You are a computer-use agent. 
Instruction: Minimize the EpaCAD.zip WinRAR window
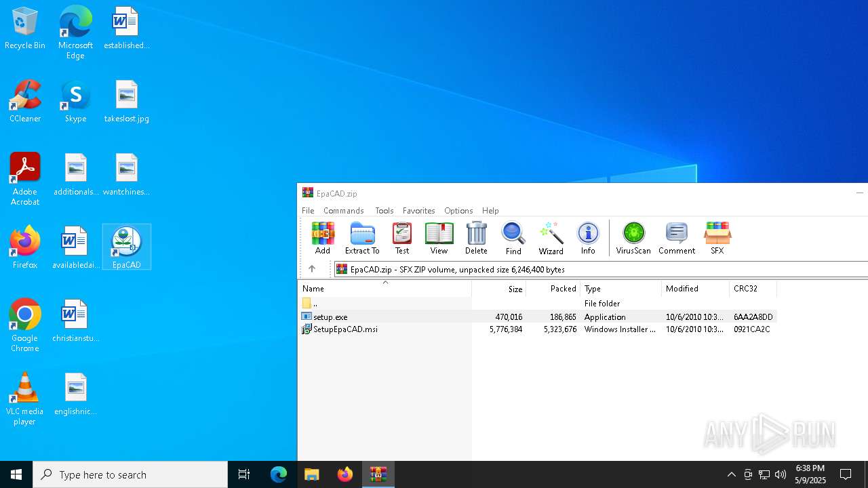pos(859,193)
